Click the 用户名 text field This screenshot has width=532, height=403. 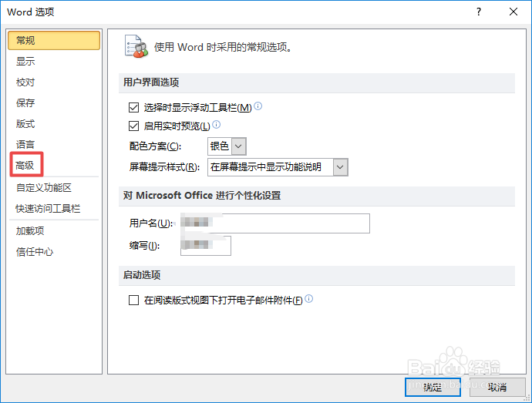click(x=274, y=223)
